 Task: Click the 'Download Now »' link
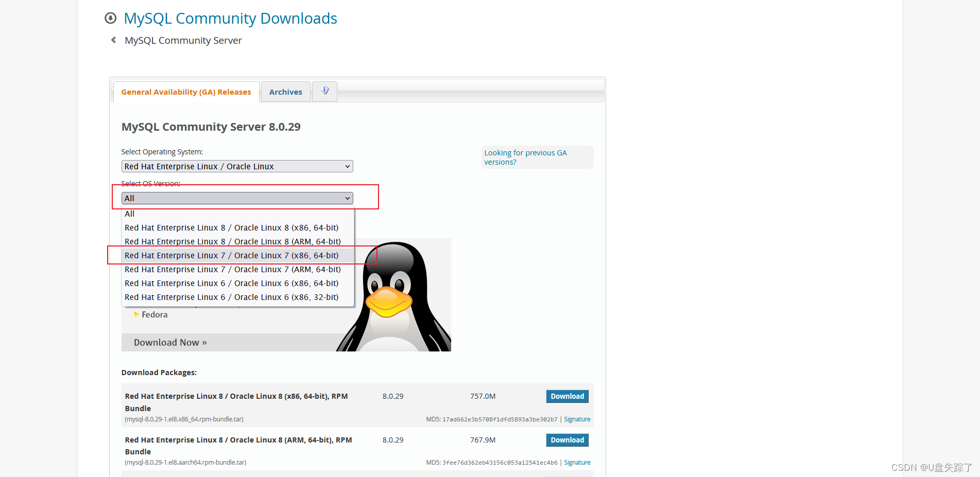point(170,342)
